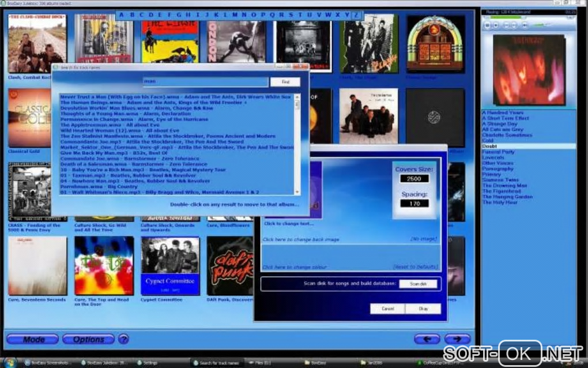Select 'Never Trust a Man (With Egg on his Face)' result
588x368 pixels.
coord(175,97)
